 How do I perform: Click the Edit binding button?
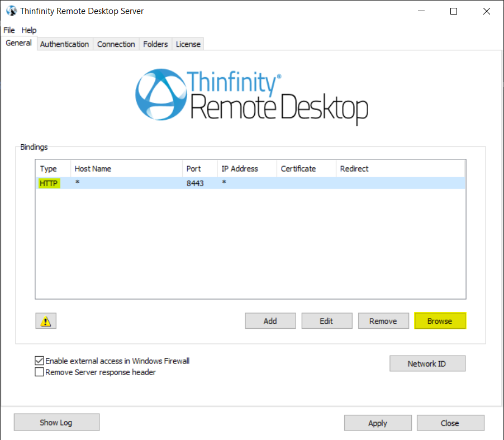pos(327,321)
